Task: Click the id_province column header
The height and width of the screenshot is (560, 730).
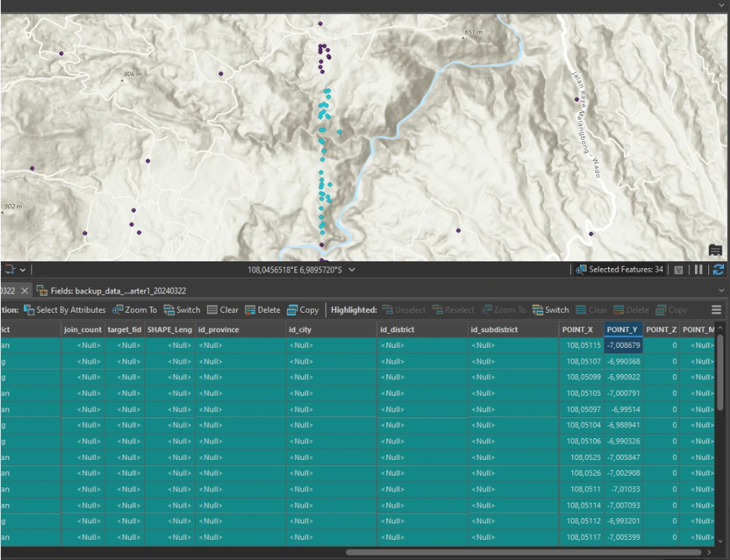Action: (218, 329)
